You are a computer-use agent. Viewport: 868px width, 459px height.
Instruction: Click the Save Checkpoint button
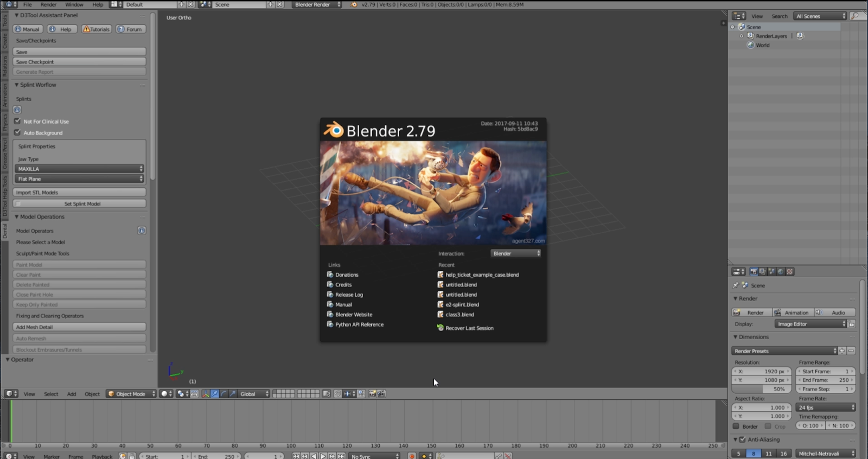[x=79, y=62]
